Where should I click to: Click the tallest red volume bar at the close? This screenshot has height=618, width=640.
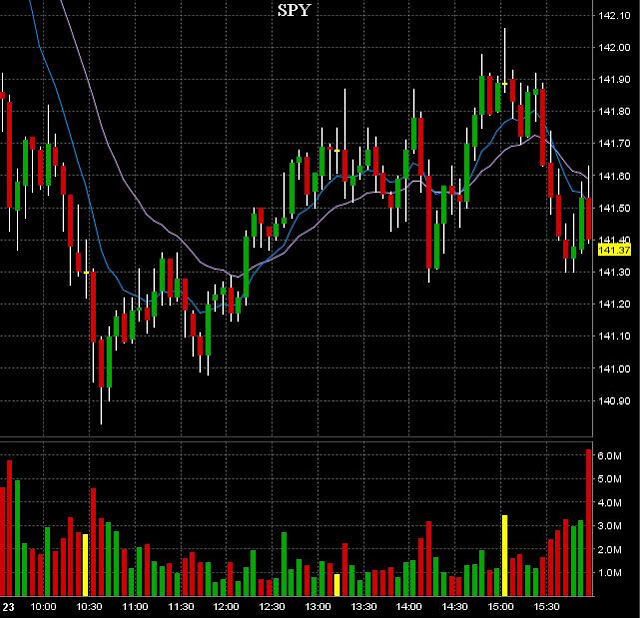[588, 522]
